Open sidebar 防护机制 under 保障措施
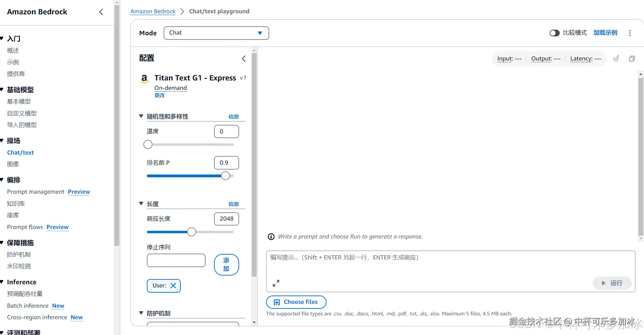This screenshot has height=335, width=644. click(x=19, y=255)
